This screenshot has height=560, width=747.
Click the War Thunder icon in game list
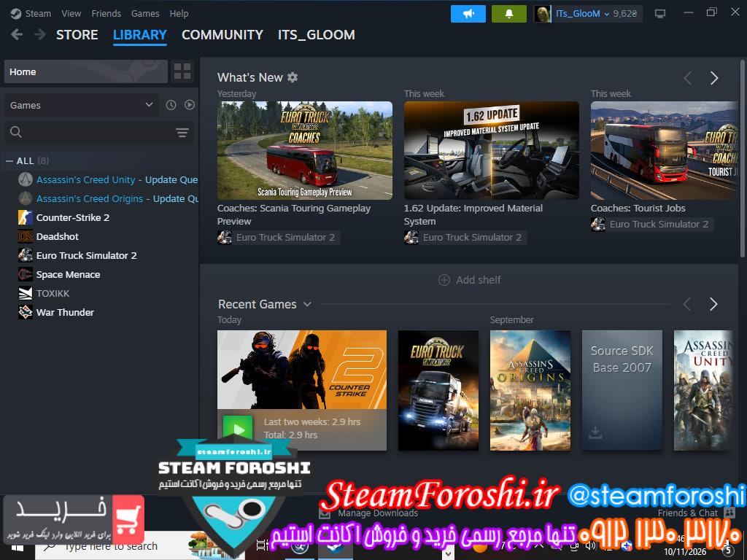26,312
